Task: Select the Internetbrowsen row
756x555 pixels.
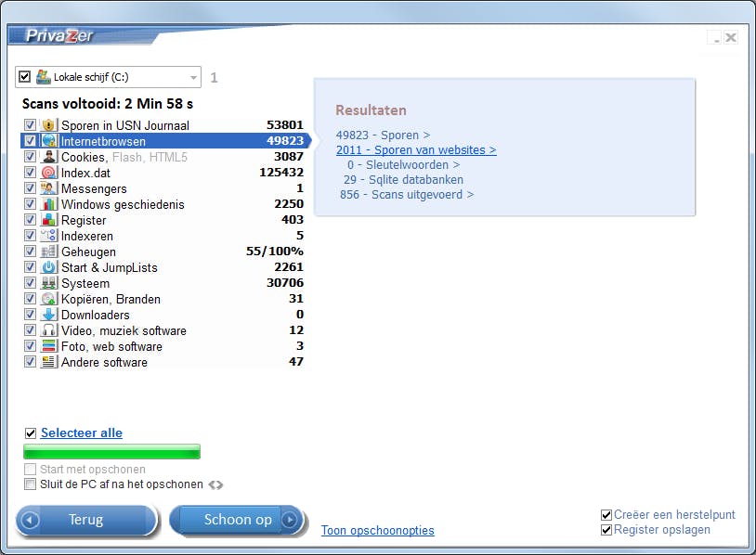Action: (x=164, y=141)
